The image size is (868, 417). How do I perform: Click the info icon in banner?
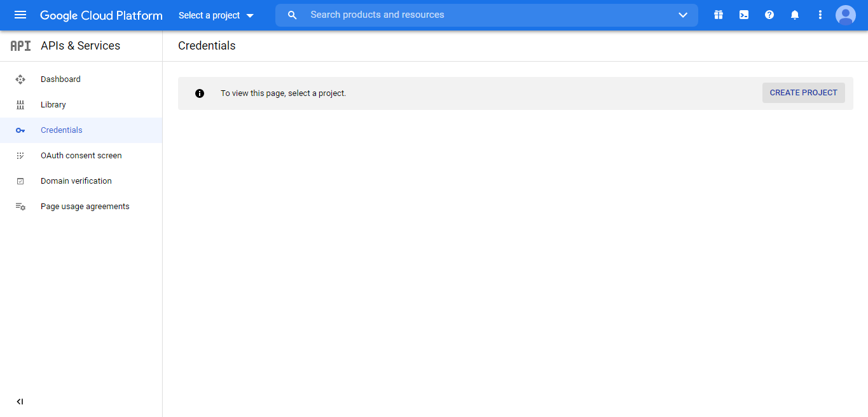click(200, 93)
